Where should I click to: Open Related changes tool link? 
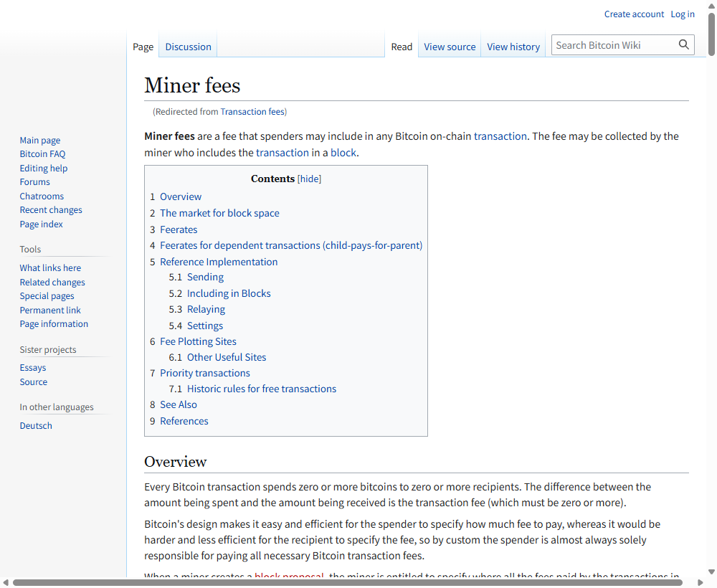52,282
